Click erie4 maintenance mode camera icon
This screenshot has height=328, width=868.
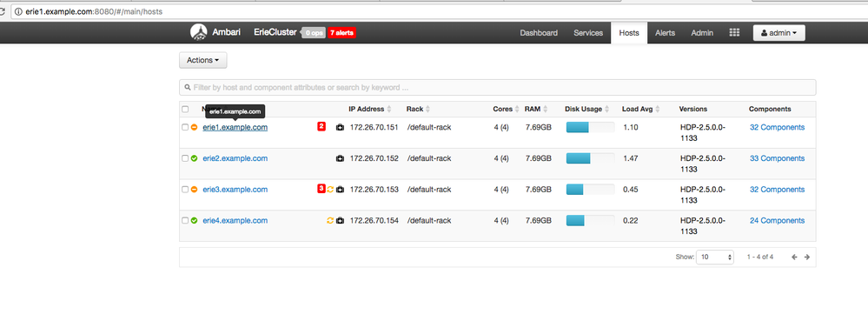pyautogui.click(x=340, y=220)
